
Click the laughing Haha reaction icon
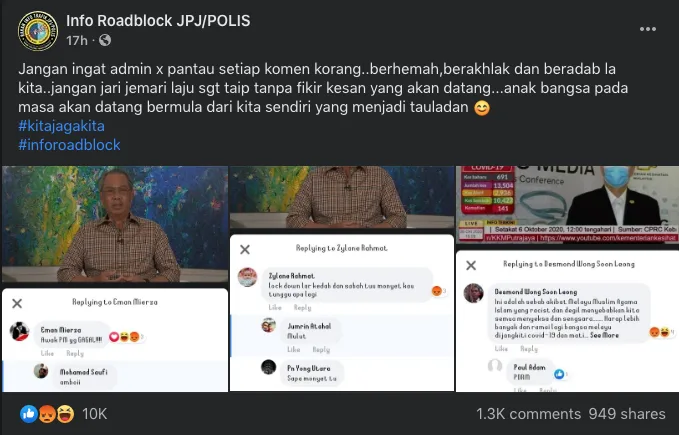pyautogui.click(x=65, y=414)
